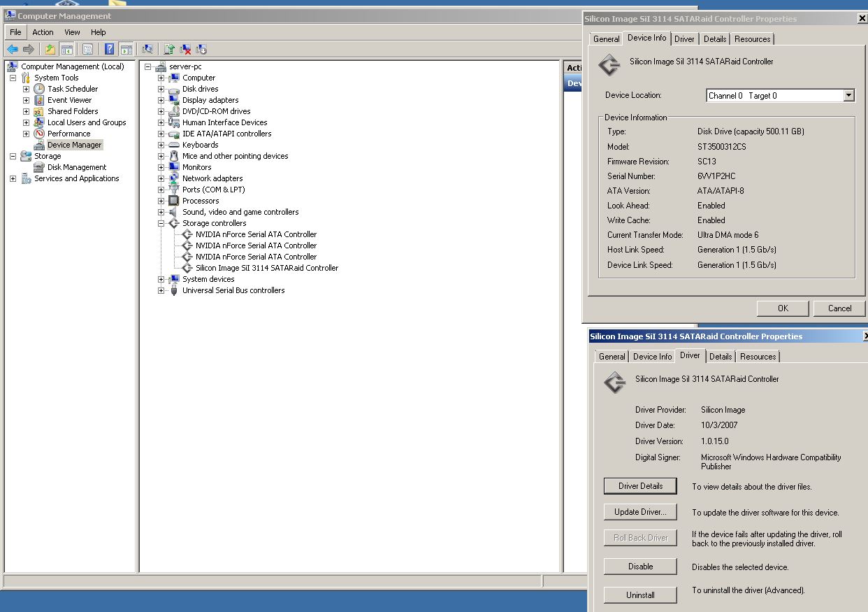Click the Properties sheet toolbar icon
This screenshot has width=868, height=612.
[87, 49]
